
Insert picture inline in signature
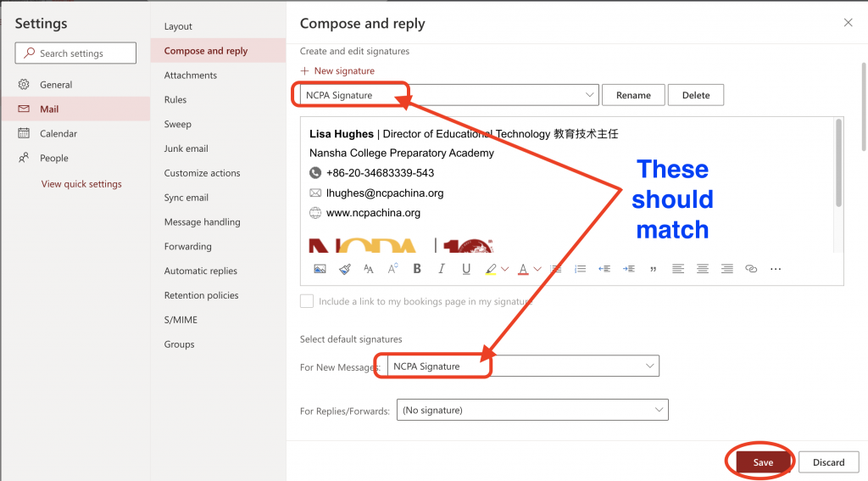320,269
